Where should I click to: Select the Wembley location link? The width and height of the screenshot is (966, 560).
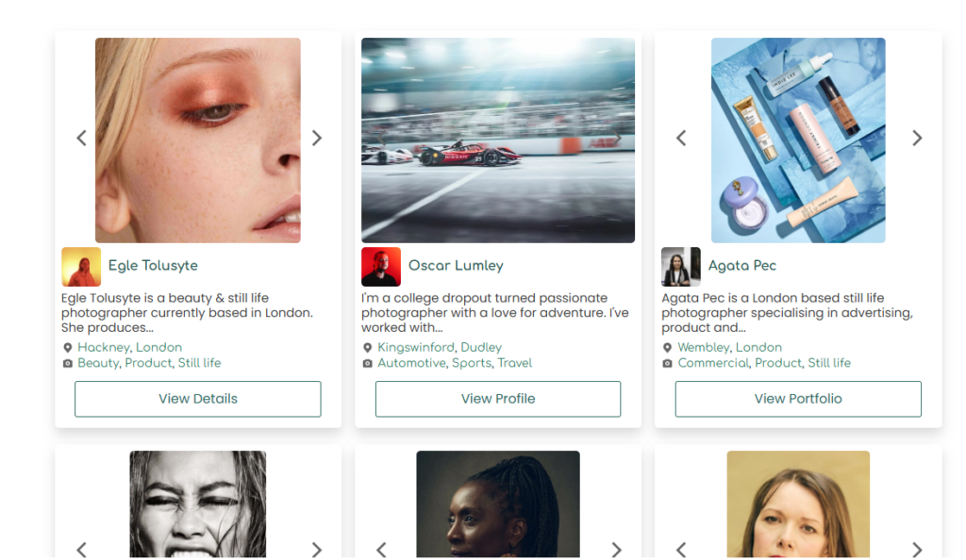[703, 347]
